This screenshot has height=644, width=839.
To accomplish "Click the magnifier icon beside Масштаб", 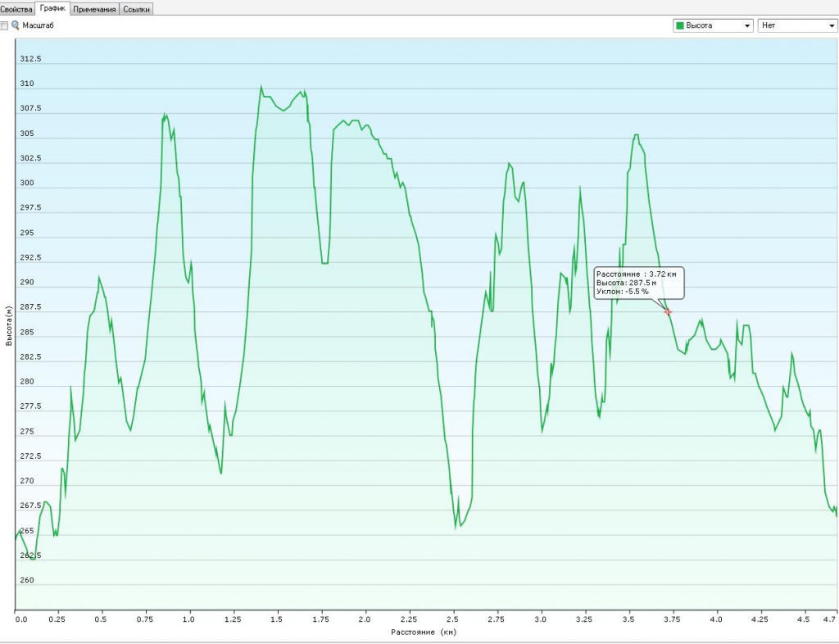I will tap(16, 25).
